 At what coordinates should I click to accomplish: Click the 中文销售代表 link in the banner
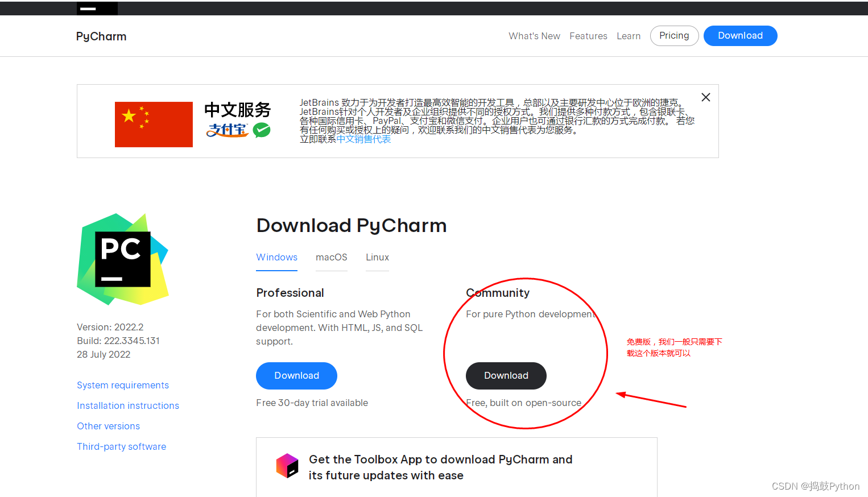[363, 139]
